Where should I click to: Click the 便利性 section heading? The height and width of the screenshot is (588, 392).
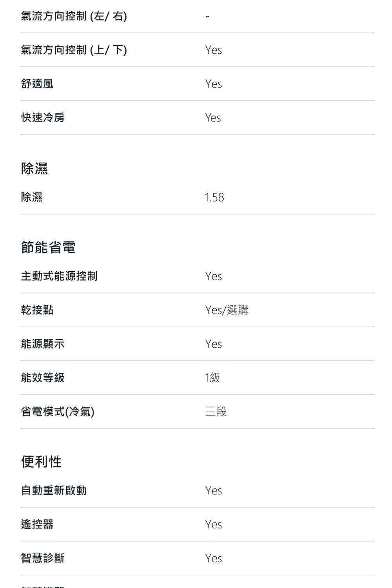[x=41, y=461]
